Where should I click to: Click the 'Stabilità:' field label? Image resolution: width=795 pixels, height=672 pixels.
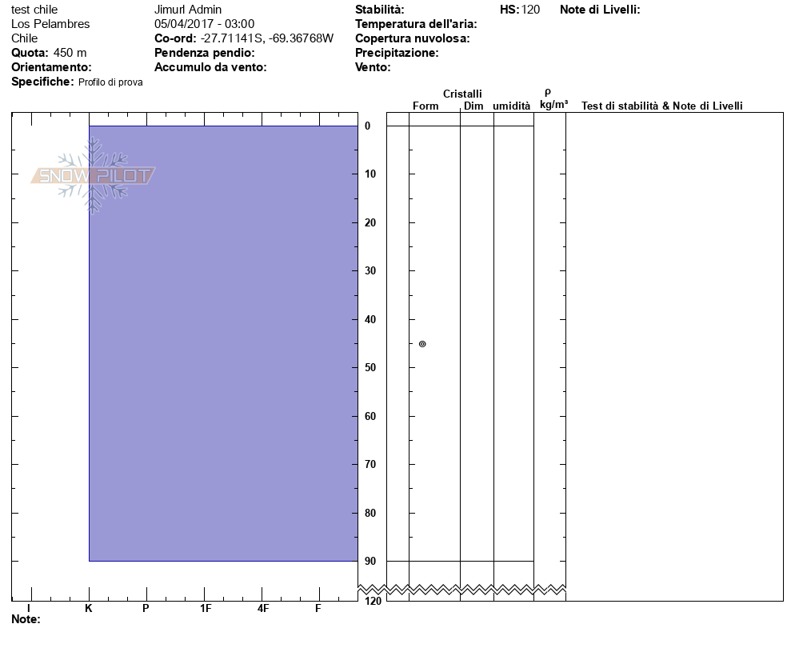(379, 10)
